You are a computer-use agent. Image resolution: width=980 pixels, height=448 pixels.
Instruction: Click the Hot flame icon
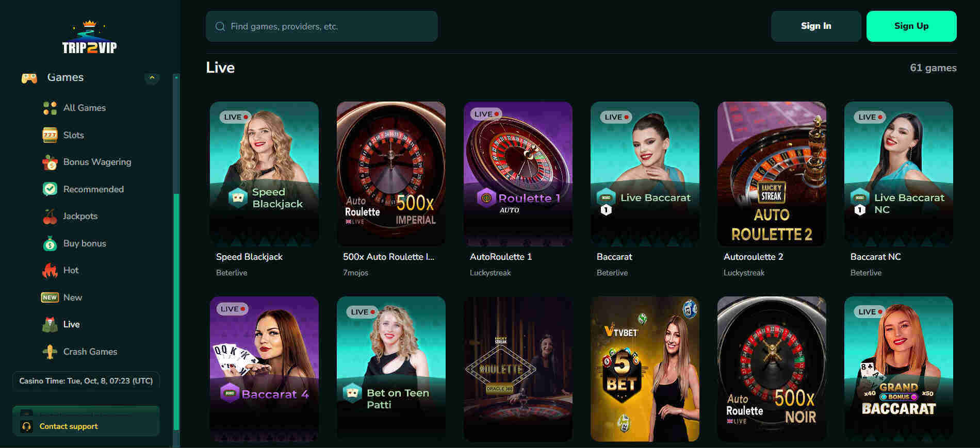50,270
